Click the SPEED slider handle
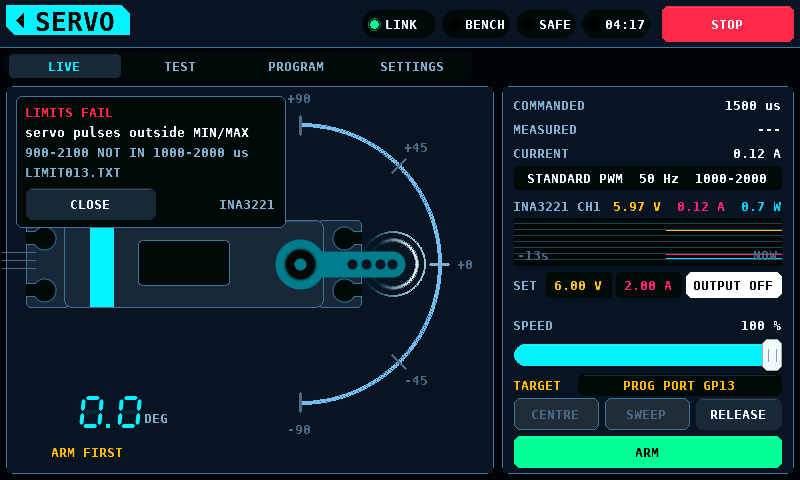 pos(772,355)
